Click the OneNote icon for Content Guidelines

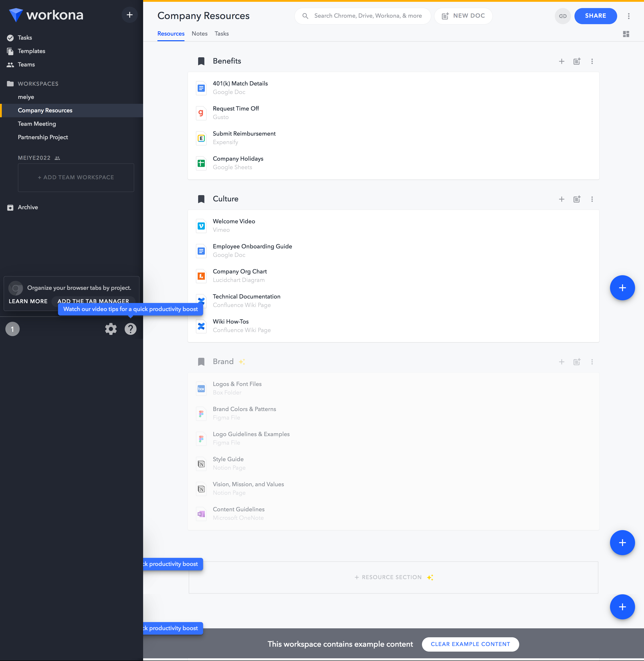pos(201,514)
